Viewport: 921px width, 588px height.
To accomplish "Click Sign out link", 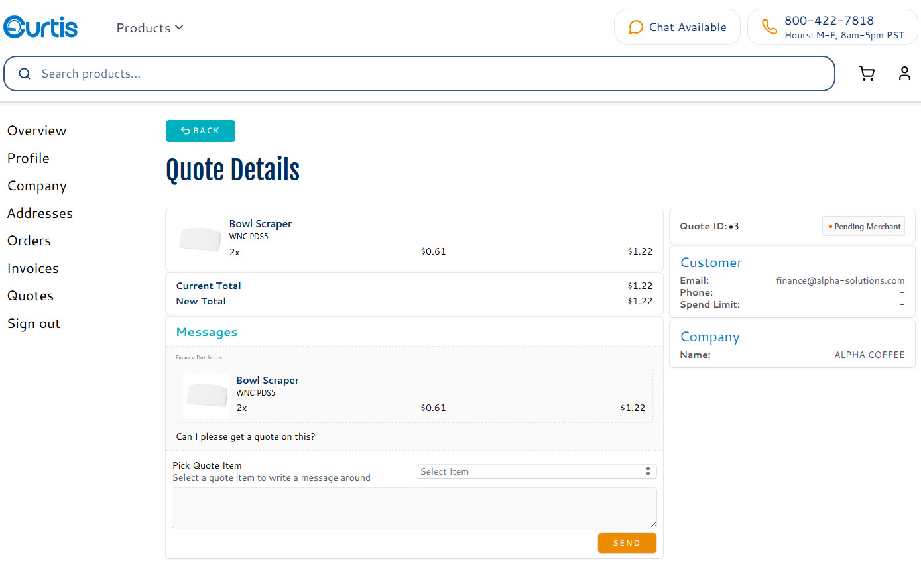I will [34, 323].
